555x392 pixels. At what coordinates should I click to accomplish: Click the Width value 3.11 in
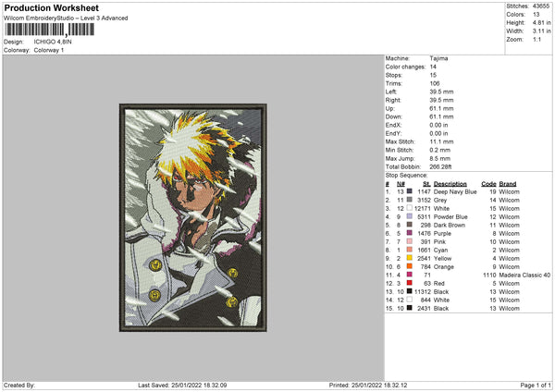pos(541,31)
